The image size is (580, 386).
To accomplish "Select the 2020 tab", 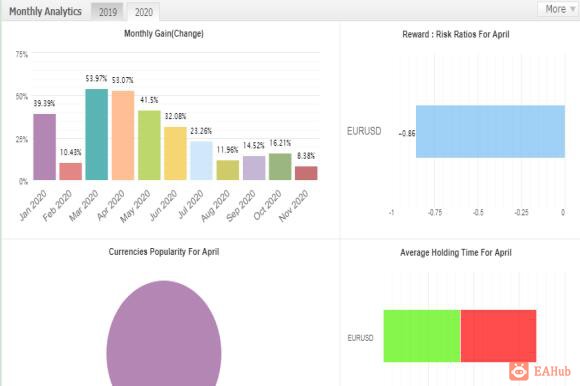I will click(x=144, y=12).
